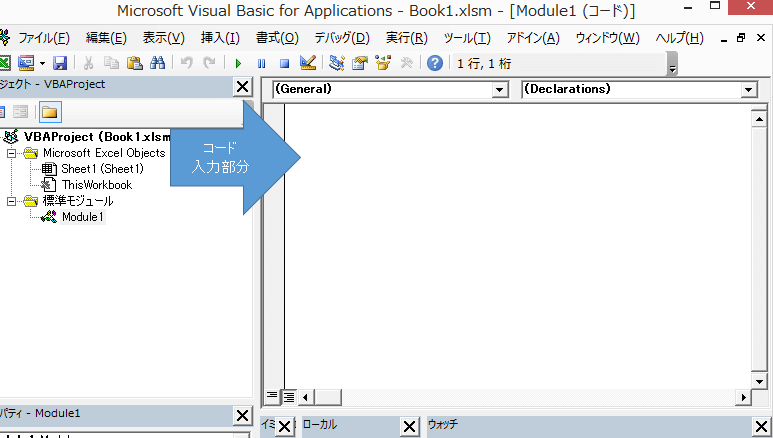Select the VBAProject (Book1.xlsm) root node
Viewport: 773px width, 438px height.
pos(96,137)
